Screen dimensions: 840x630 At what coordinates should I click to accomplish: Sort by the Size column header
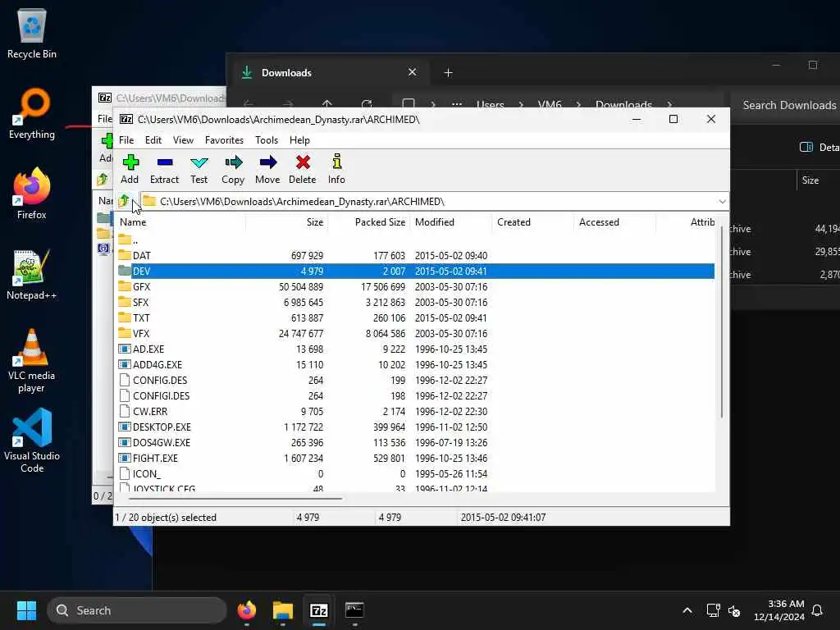286,221
